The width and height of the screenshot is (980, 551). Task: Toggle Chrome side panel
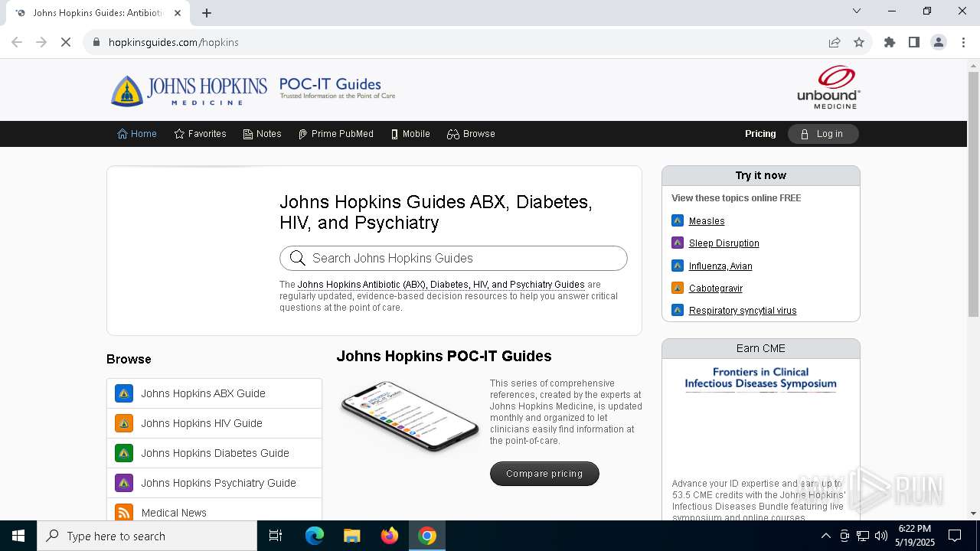[x=914, y=42]
